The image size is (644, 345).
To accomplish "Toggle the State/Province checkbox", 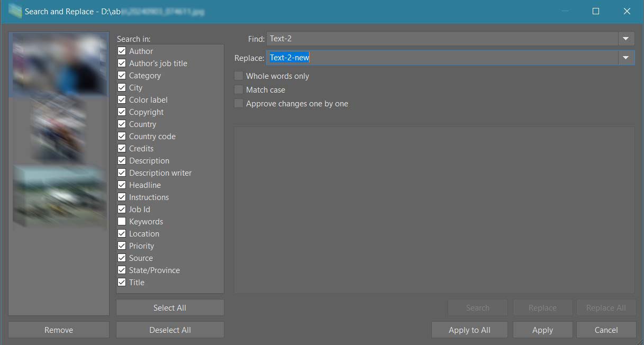I will click(x=122, y=270).
